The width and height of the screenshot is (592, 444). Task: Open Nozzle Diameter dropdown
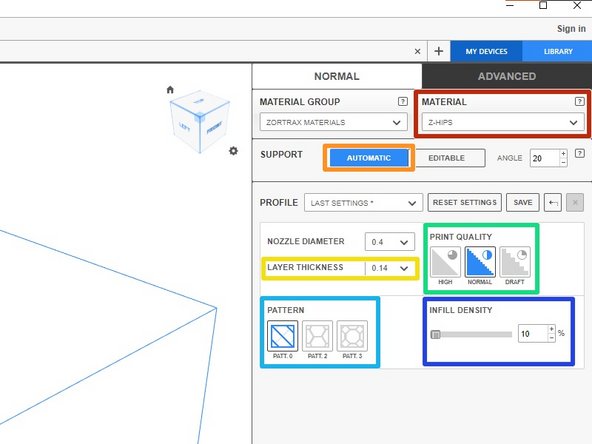[390, 242]
